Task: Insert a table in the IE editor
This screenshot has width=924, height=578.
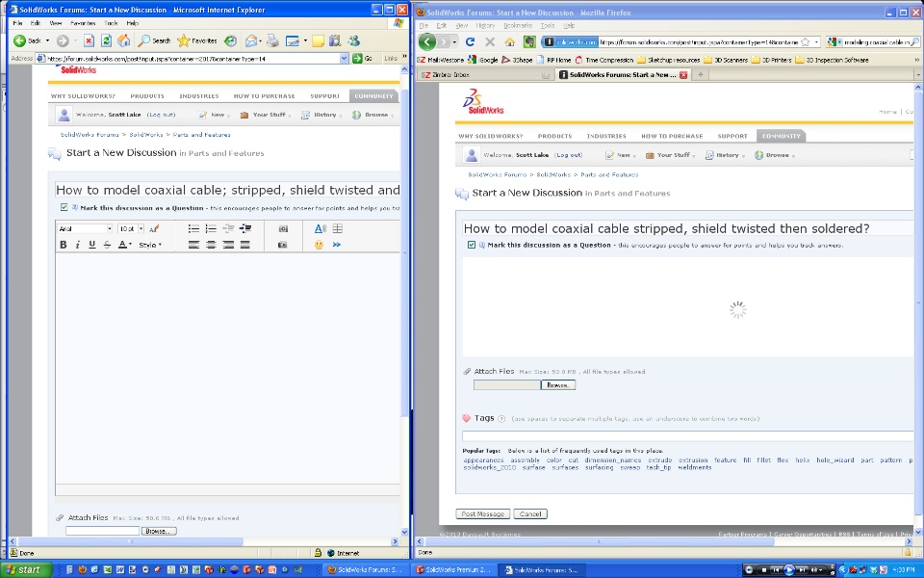Action: click(x=338, y=229)
